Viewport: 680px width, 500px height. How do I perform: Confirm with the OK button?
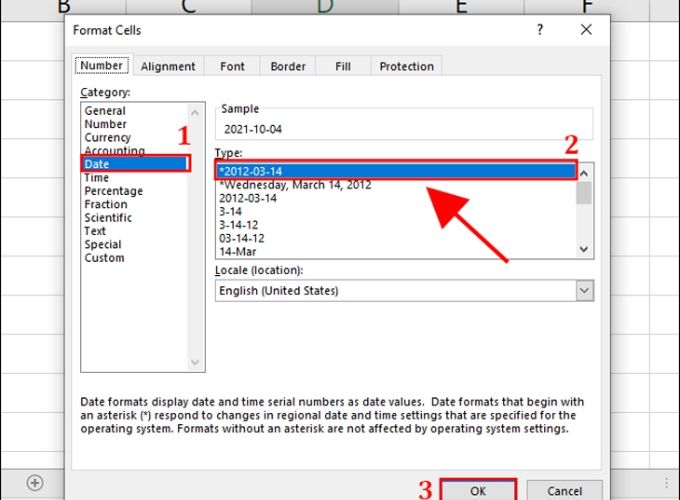pos(478,490)
